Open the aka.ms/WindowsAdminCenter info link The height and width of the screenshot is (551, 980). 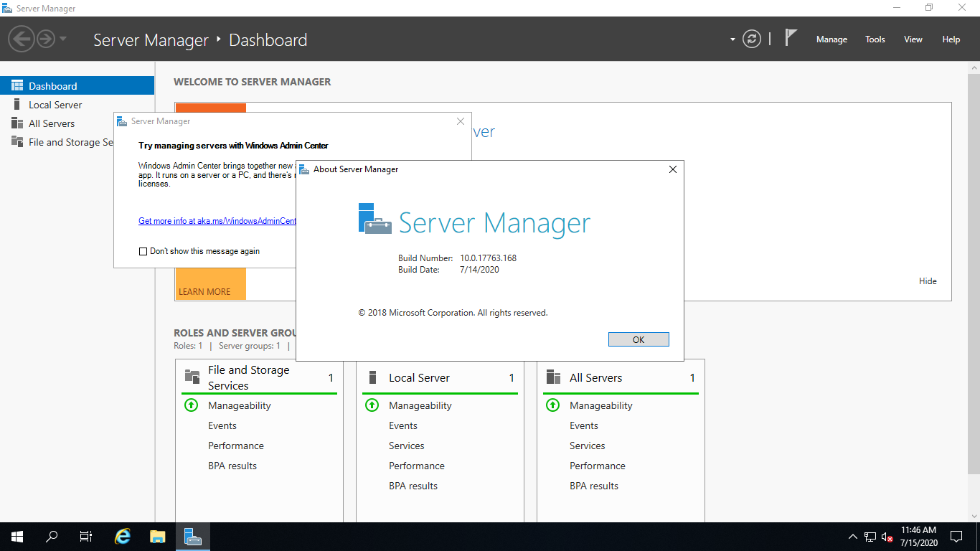[x=217, y=221]
